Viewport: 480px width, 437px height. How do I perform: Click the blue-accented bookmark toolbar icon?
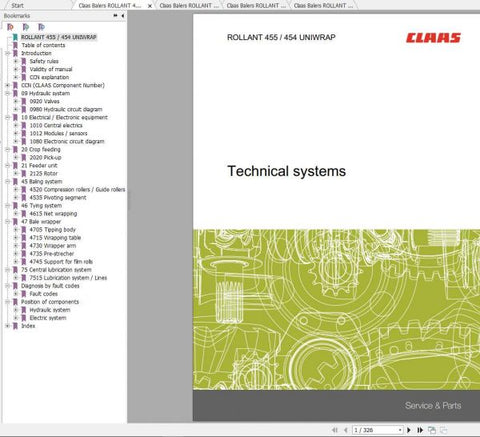pyautogui.click(x=41, y=27)
